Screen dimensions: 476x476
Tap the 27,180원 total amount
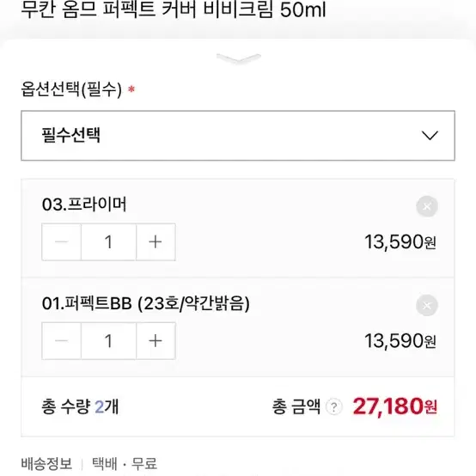tap(394, 406)
